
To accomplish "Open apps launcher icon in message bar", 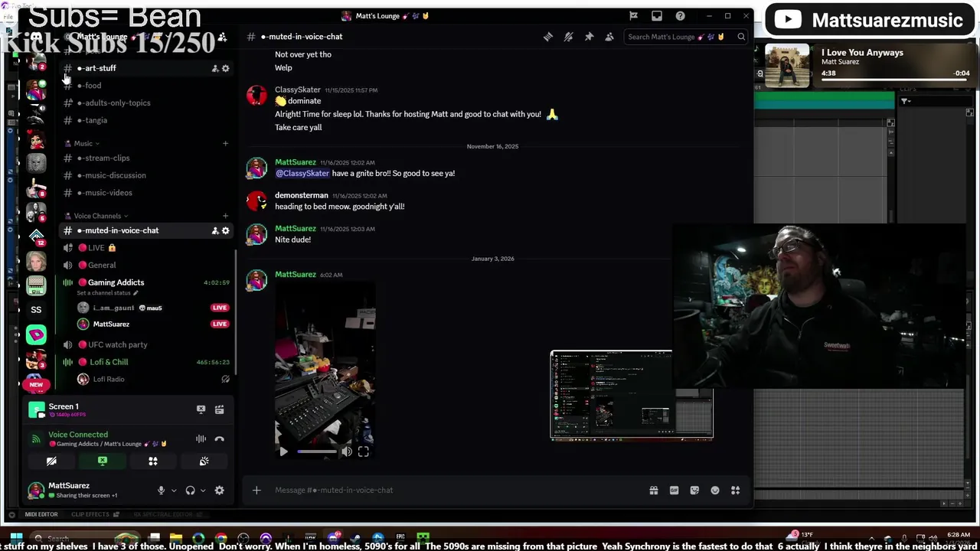I will coord(736,491).
